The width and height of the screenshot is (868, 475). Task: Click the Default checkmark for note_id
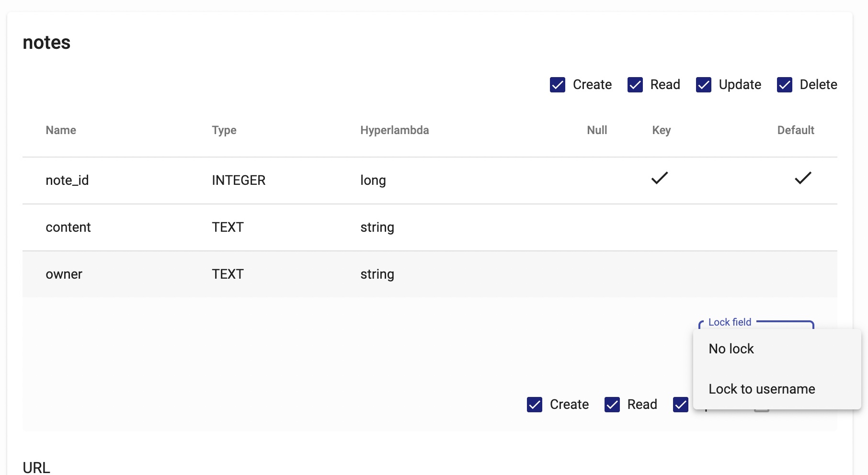click(x=803, y=178)
